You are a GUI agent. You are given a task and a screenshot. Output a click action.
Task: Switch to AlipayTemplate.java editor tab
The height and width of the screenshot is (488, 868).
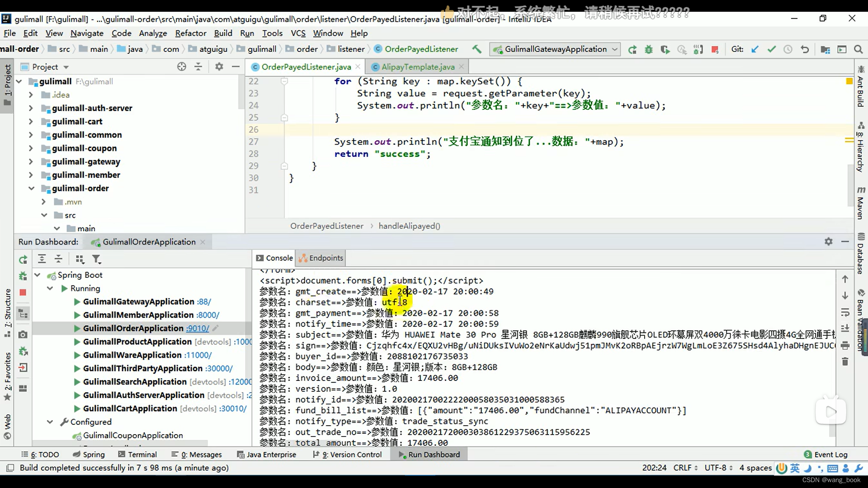click(x=418, y=67)
